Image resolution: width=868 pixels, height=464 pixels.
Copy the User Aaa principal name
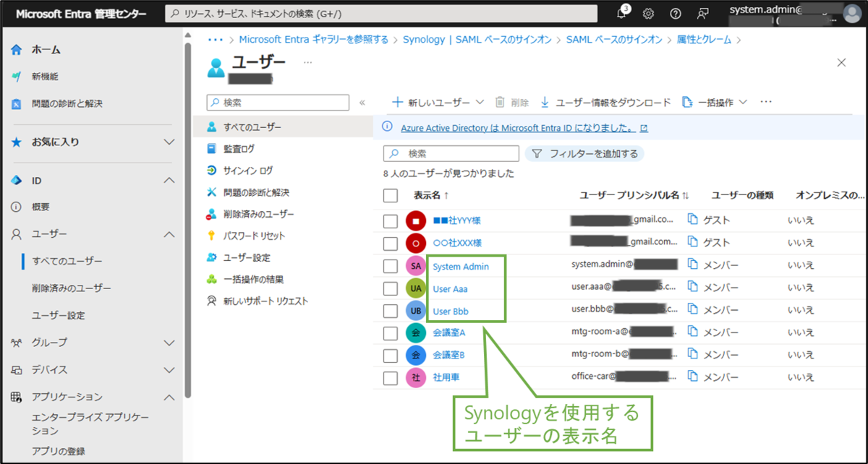(692, 288)
